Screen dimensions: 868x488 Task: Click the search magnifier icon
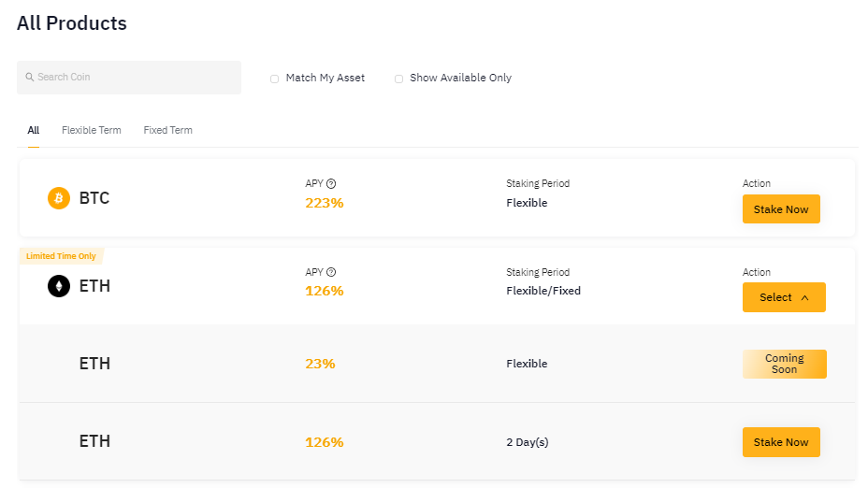[30, 77]
